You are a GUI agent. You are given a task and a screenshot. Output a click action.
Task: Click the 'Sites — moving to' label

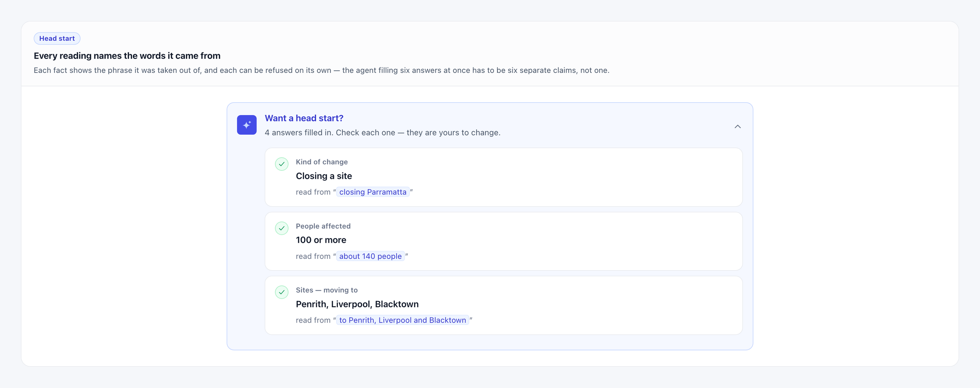(327, 290)
